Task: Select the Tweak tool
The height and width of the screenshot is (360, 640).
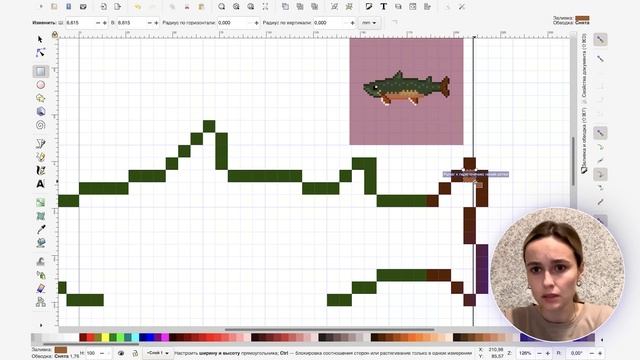Action: click(x=40, y=261)
